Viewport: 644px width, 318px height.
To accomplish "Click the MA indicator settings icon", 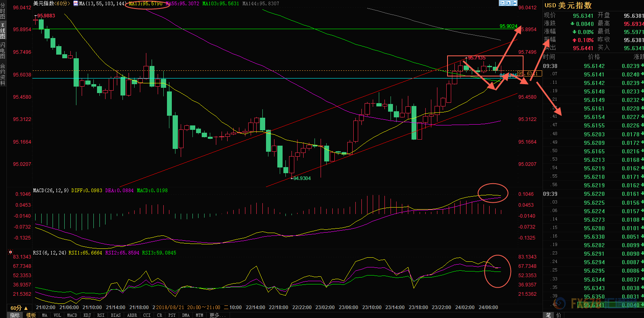I will coord(76,3).
